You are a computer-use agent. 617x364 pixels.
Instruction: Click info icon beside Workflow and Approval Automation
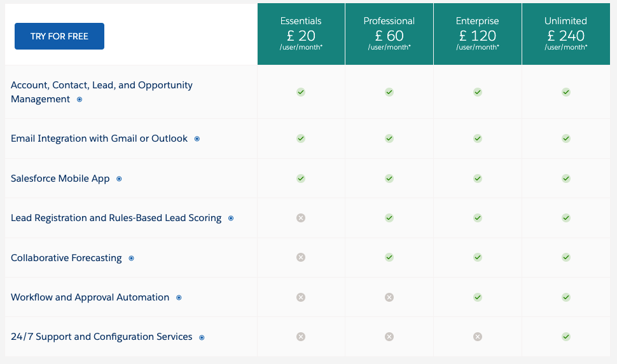(x=179, y=298)
